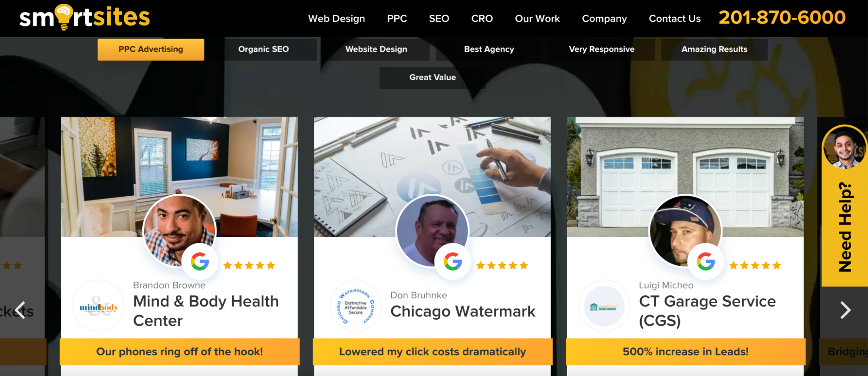Select the PPC Advertising filter
868x376 pixels.
pyautogui.click(x=151, y=49)
